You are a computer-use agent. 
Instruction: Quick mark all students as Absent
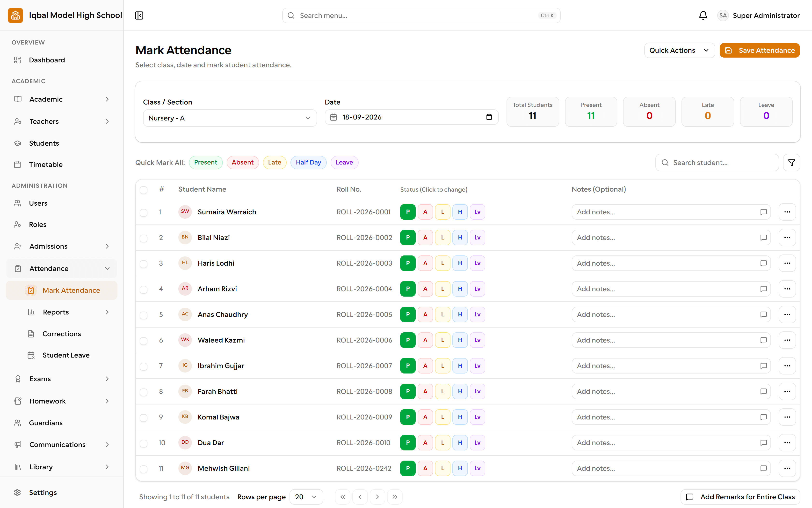[x=243, y=163]
